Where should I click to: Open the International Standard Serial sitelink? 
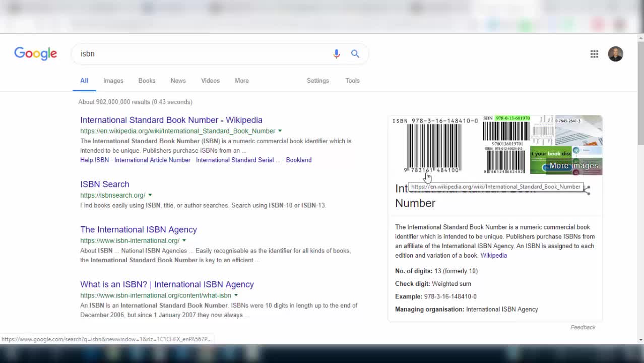pos(235,160)
